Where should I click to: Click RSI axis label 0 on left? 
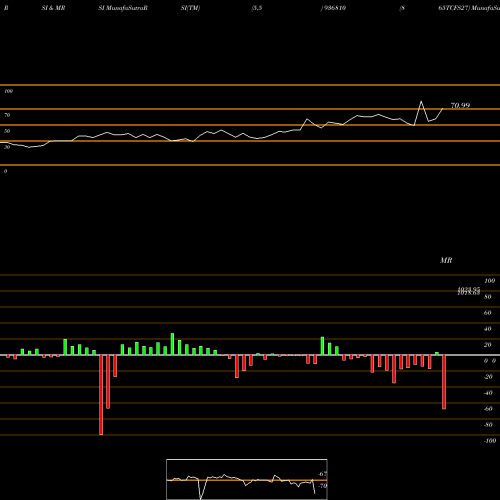click(5, 171)
